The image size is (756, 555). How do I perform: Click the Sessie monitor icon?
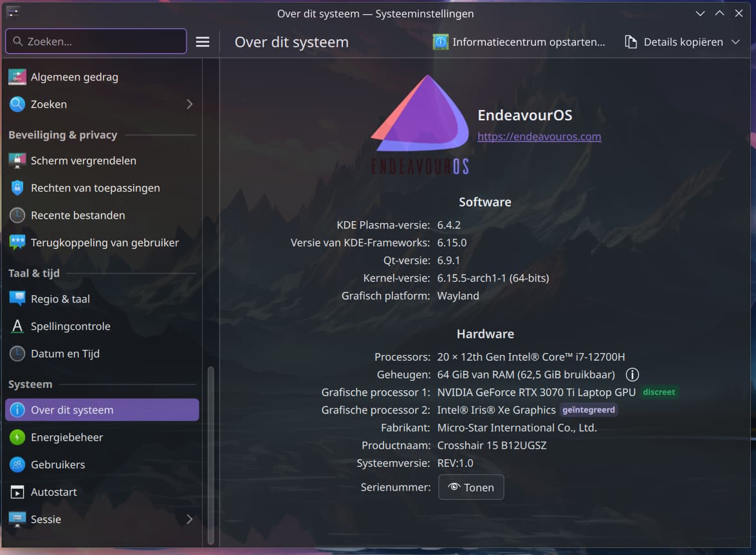point(17,520)
